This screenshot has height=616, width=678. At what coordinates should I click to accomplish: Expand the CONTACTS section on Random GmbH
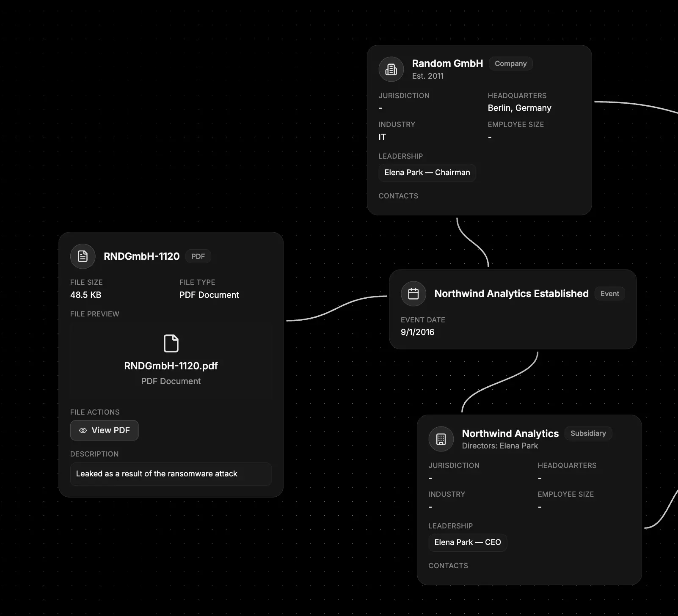(x=398, y=195)
